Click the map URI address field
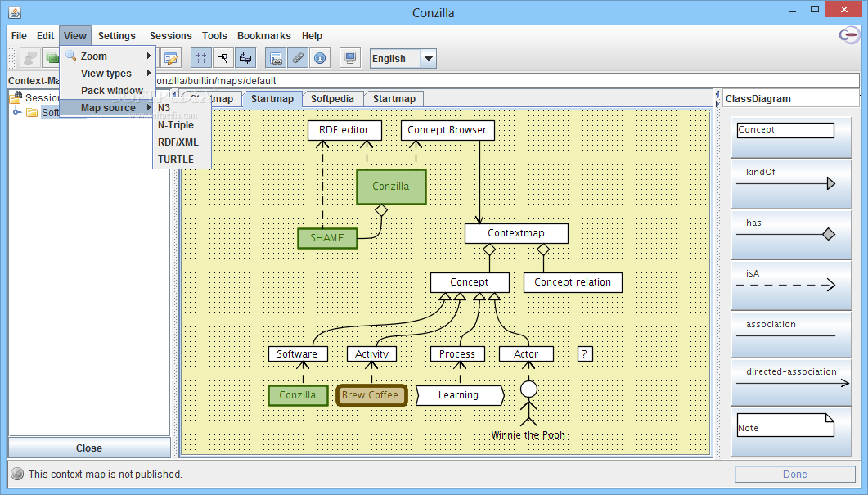The height and width of the screenshot is (495, 868). point(506,80)
